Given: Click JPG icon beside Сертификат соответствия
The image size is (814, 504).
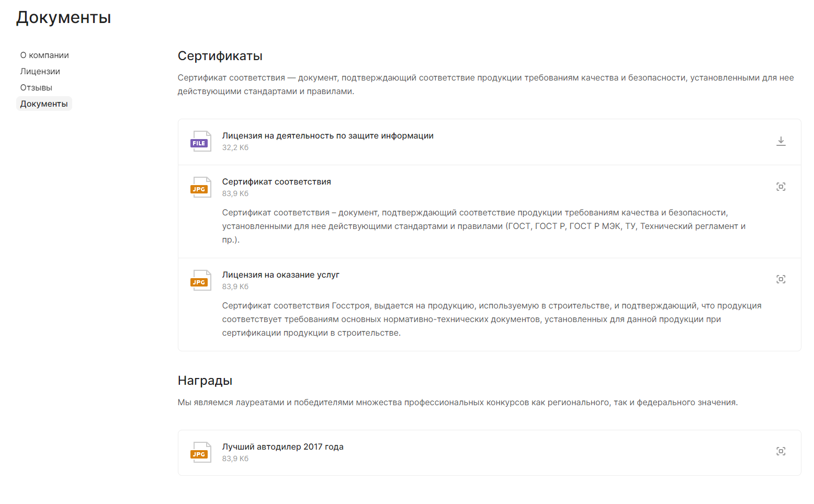Looking at the screenshot, I should (201, 187).
